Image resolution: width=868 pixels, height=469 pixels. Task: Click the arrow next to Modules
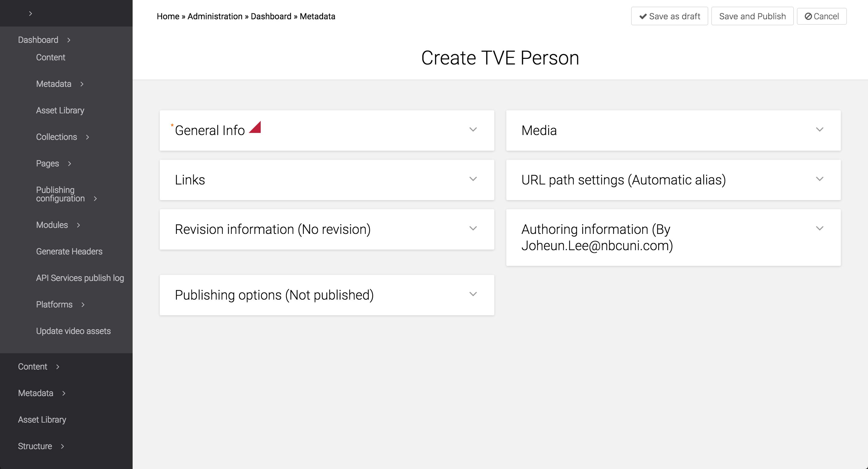pos(78,225)
